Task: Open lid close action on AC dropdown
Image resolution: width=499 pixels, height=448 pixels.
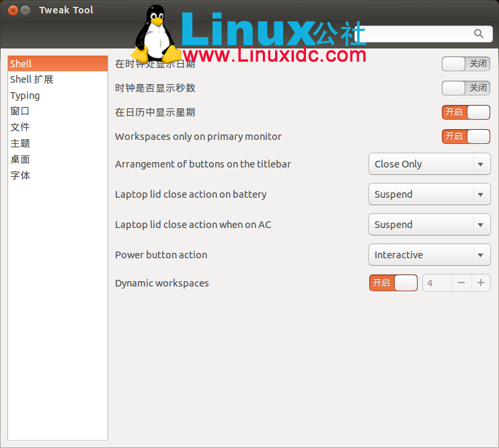Action: tap(429, 225)
